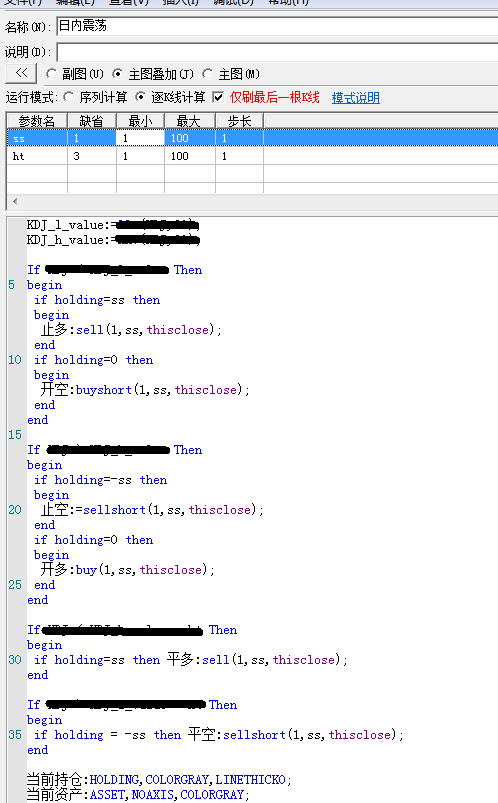The image size is (498, 803).
Task: Click the 最小 column header
Action: point(140,121)
